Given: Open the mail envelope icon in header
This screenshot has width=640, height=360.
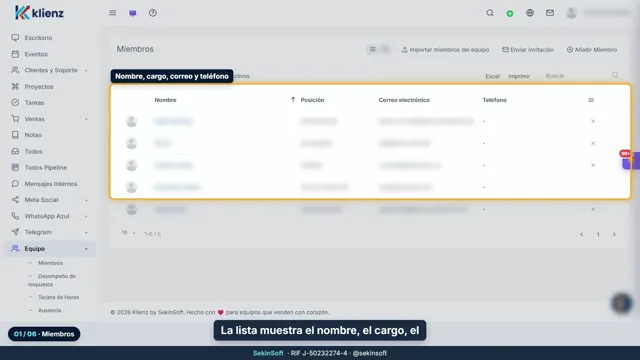Looking at the screenshot, I should pos(550,13).
